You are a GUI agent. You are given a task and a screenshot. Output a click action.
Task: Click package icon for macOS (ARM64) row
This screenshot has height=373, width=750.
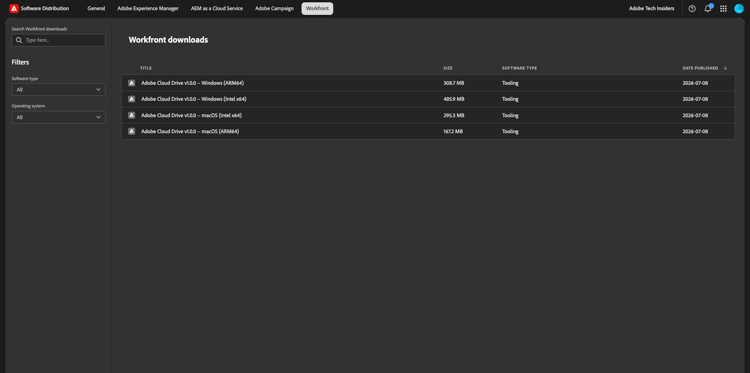132,131
